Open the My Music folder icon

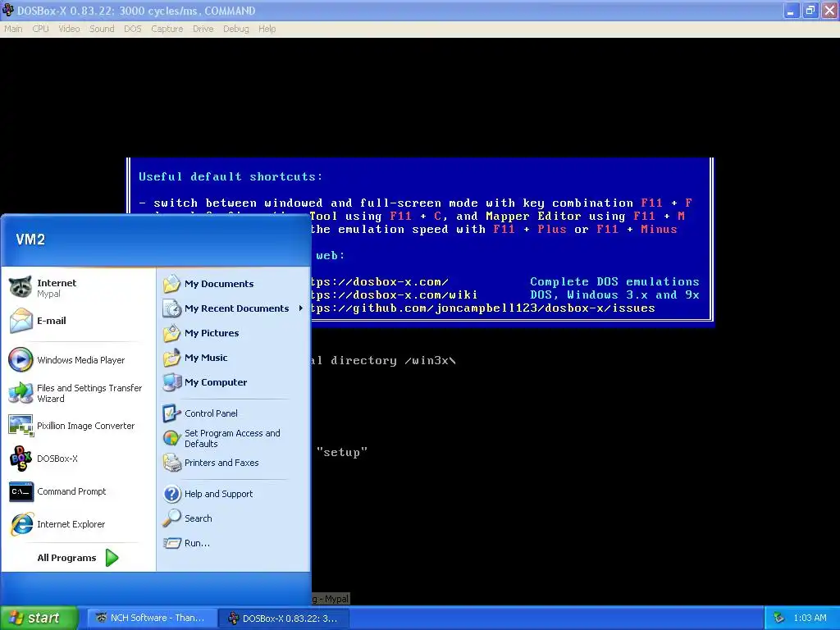pyautogui.click(x=172, y=358)
